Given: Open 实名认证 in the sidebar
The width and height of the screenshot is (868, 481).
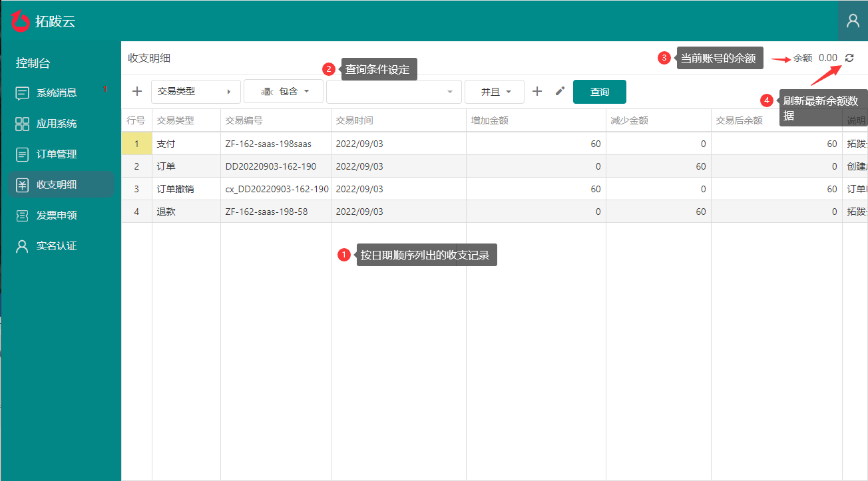Looking at the screenshot, I should click(x=57, y=246).
